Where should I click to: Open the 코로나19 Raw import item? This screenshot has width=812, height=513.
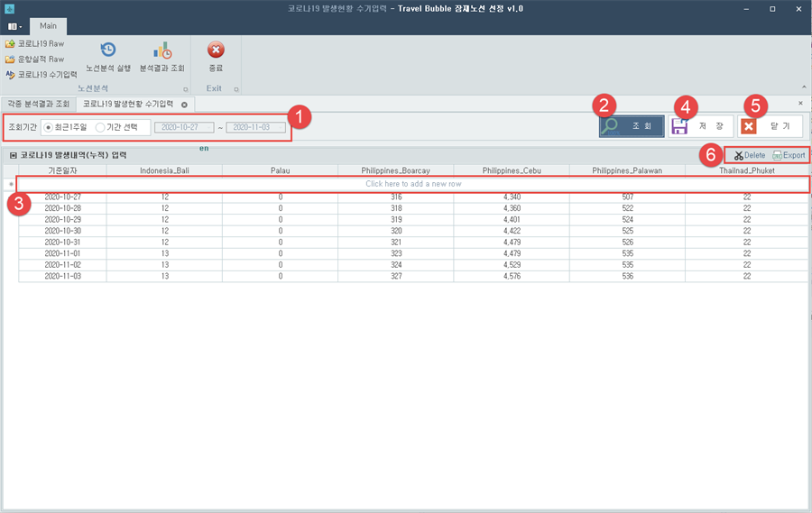tap(34, 43)
